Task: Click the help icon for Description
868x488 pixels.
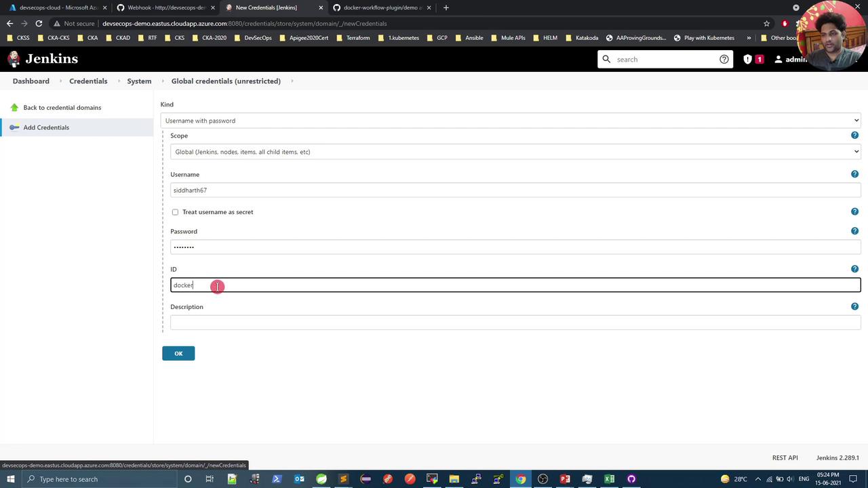Action: pos(854,306)
